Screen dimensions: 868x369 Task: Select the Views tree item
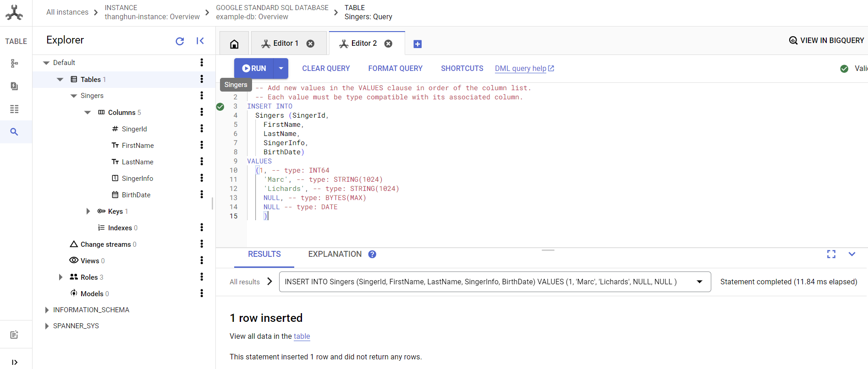[90, 260]
